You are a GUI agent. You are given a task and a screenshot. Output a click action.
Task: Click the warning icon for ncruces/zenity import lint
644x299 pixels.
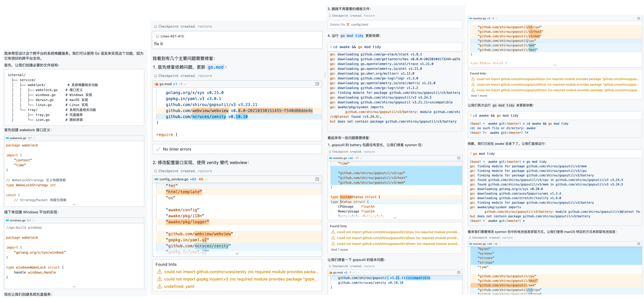(x=159, y=272)
